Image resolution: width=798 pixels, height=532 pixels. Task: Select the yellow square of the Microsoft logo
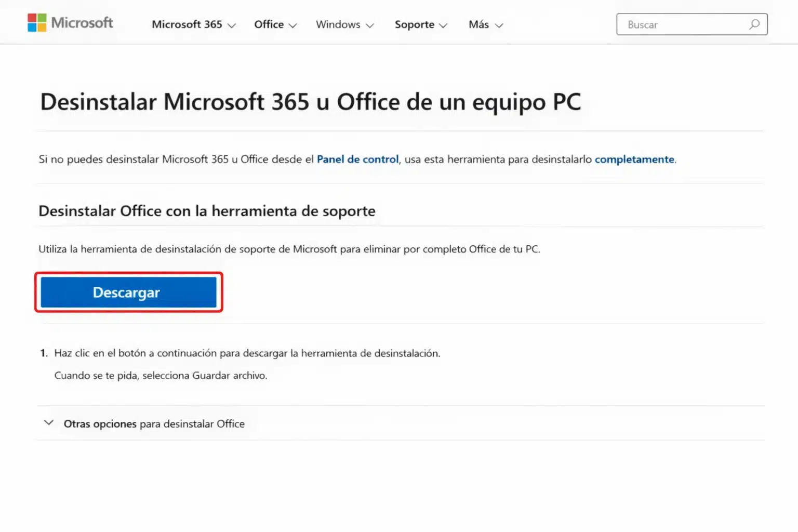point(42,27)
